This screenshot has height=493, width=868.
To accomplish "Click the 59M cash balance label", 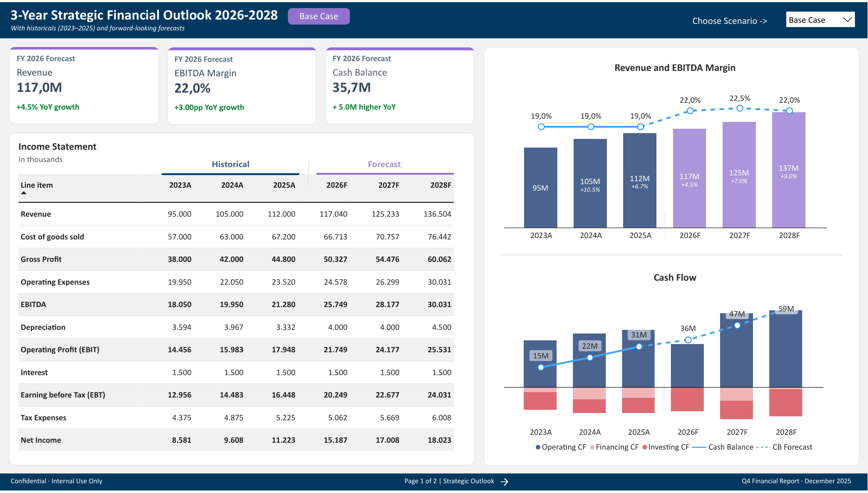I will tap(786, 309).
